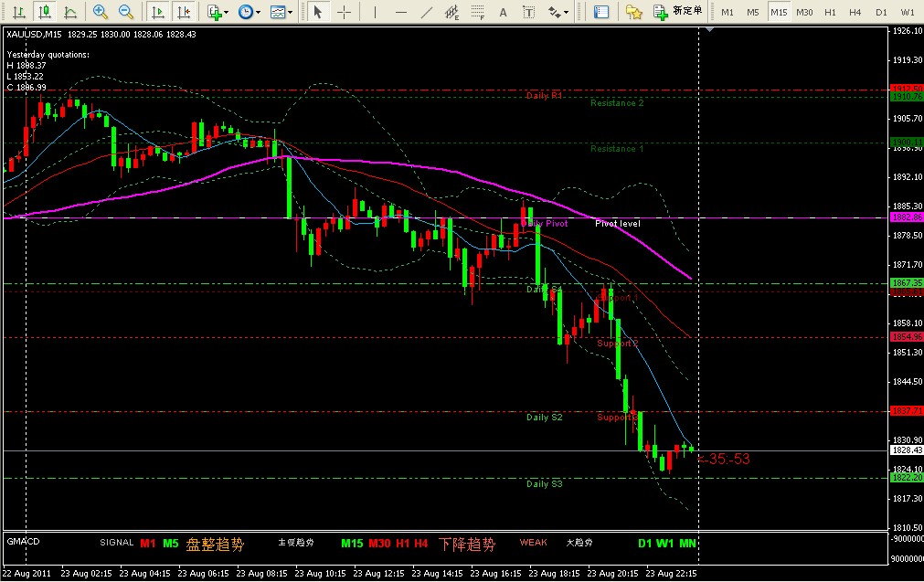
Task: Click the zoom out magnifier
Action: (126, 12)
